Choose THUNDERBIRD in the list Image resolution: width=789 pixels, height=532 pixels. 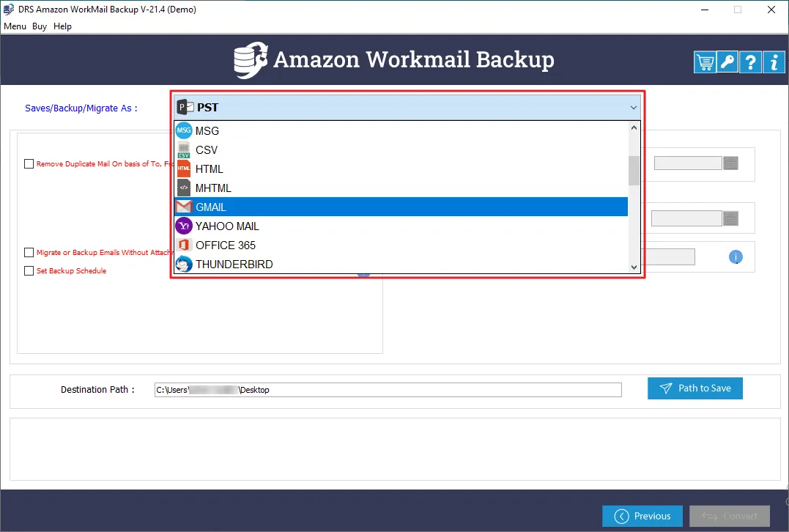[401, 265]
